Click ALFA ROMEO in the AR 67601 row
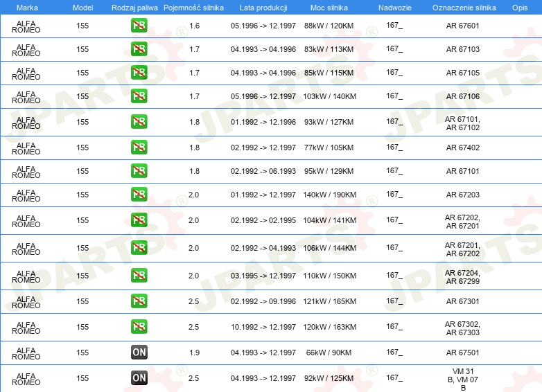The image size is (542, 392). pos(26,26)
